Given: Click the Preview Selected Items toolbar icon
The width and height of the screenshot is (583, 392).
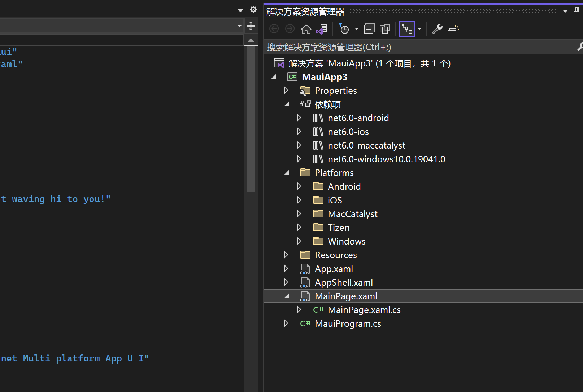Looking at the screenshot, I should 453,28.
